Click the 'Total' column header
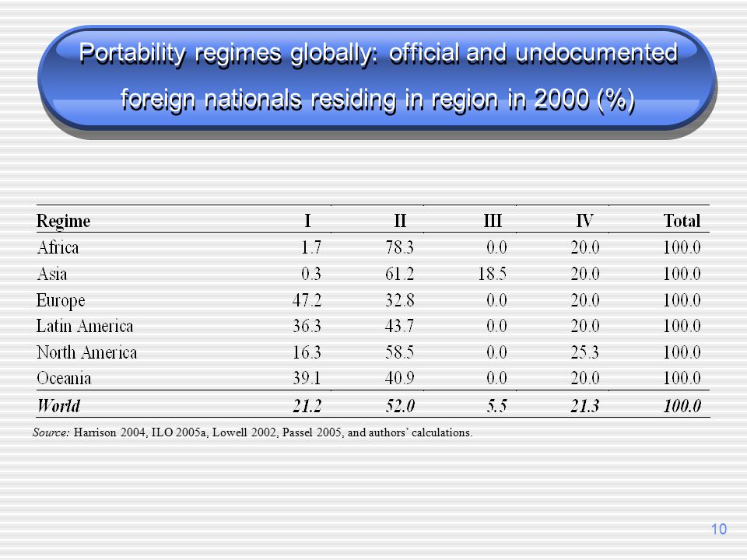747x560 pixels. pos(682,221)
